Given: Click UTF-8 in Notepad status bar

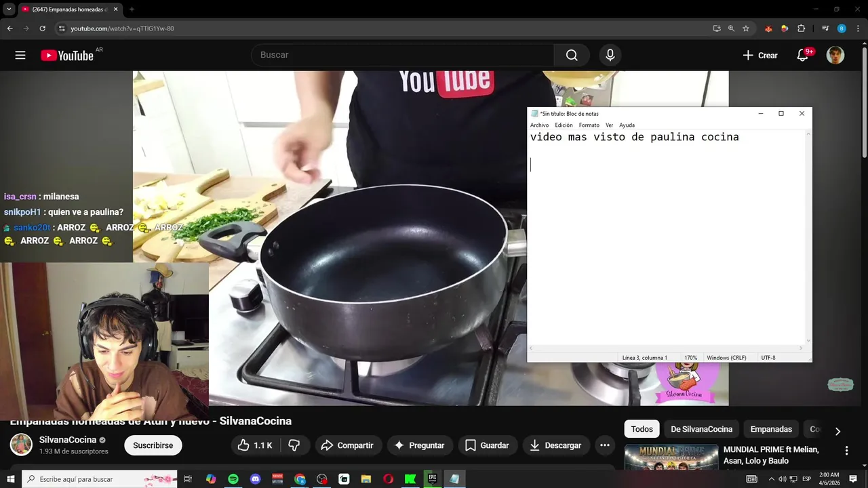Looking at the screenshot, I should pos(768,358).
